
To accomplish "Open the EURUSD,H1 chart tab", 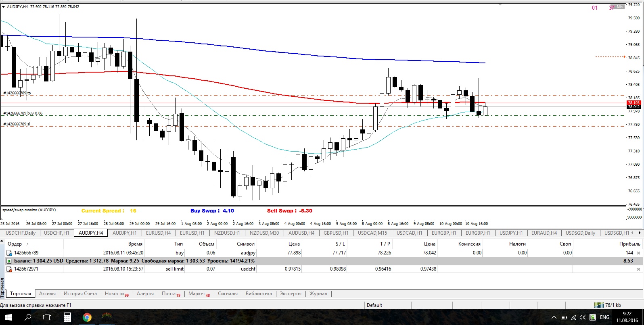I will 192,233.
